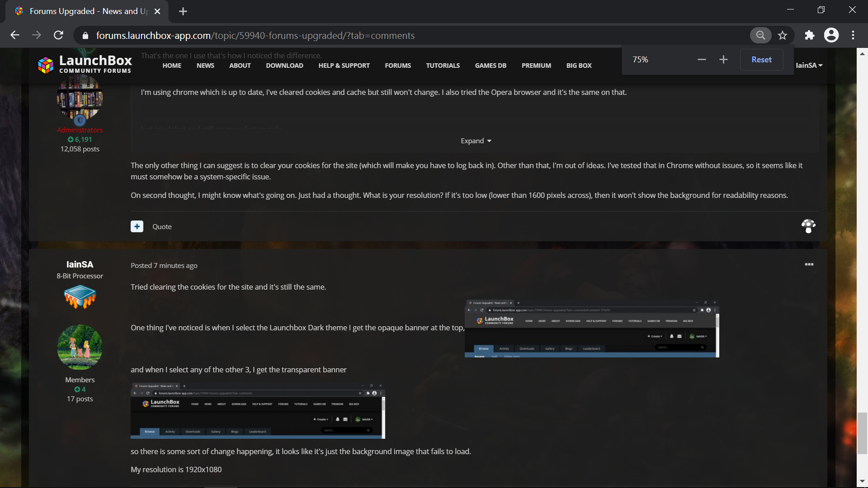The width and height of the screenshot is (868, 488).
Task: Open Chrome three-dot menu
Action: pos(853,35)
